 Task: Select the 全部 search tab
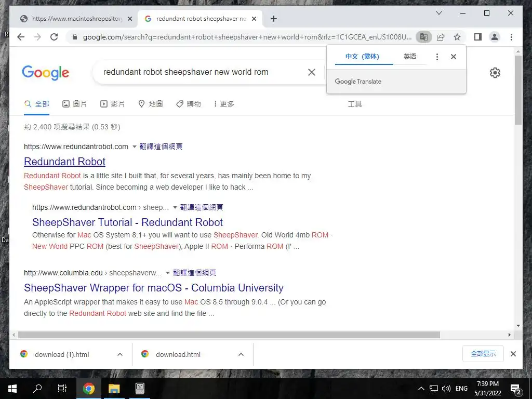pos(37,104)
